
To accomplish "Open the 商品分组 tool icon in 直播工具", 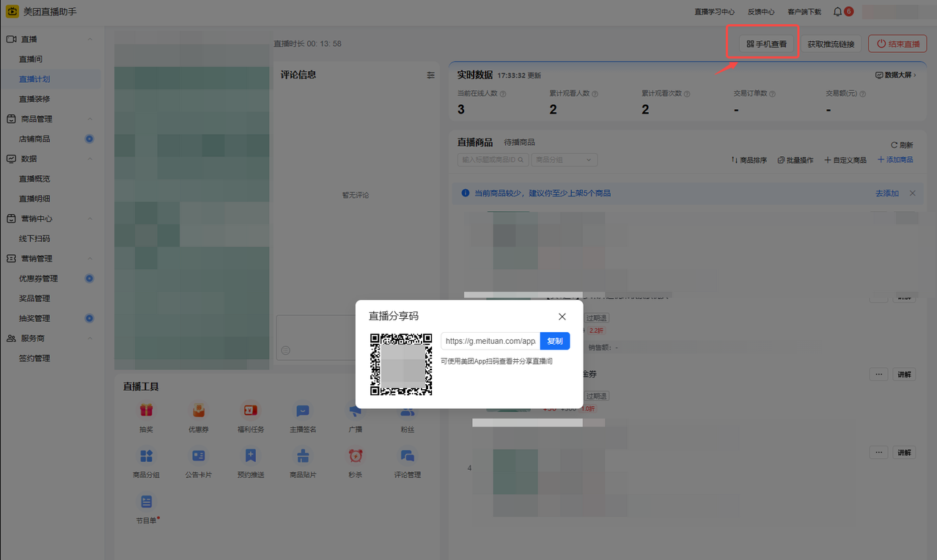I will coord(146,456).
